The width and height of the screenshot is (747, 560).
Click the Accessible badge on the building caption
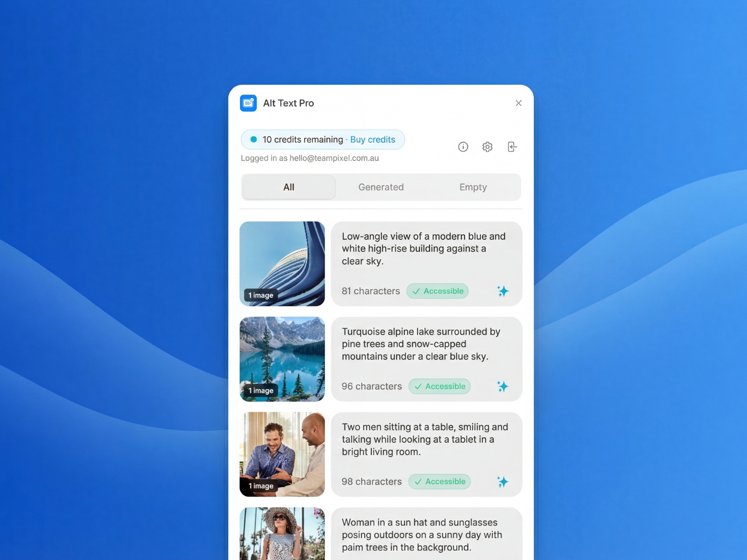437,291
